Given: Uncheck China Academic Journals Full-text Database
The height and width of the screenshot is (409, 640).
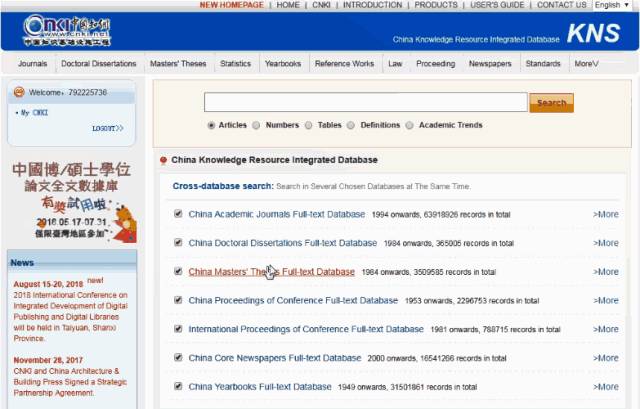Looking at the screenshot, I should pos(178,214).
